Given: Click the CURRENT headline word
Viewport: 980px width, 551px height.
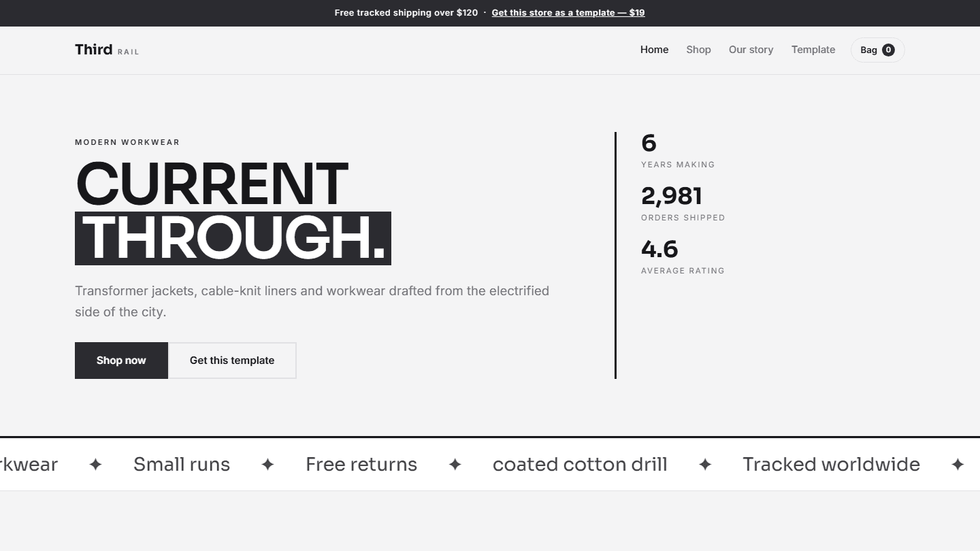Looking at the screenshot, I should tap(212, 184).
